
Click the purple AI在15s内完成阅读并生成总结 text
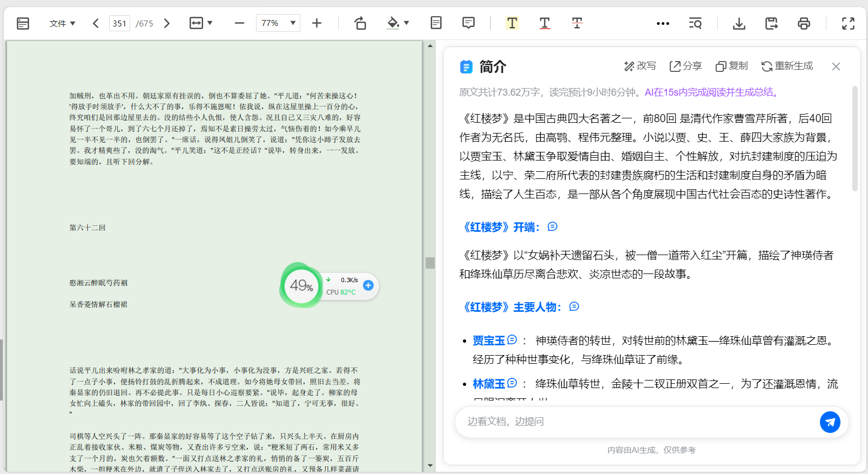[713, 92]
